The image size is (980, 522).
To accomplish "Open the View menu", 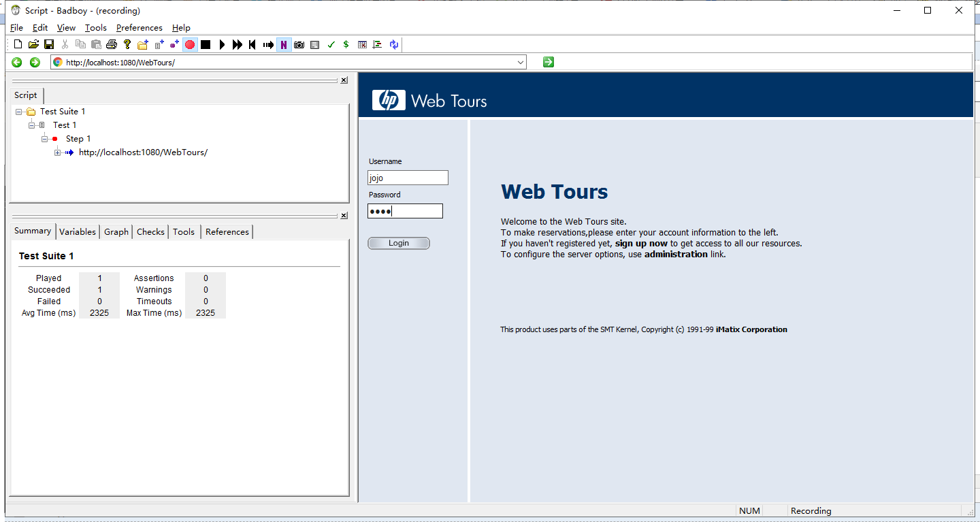I will coord(66,28).
